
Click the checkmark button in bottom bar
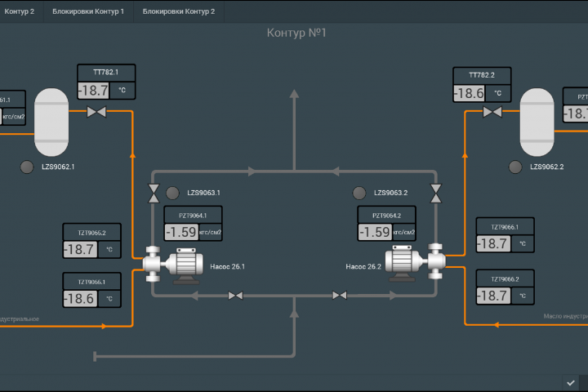(x=571, y=383)
